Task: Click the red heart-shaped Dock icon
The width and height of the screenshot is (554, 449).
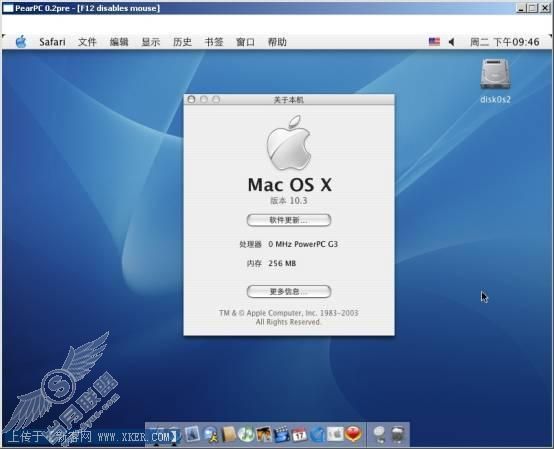Action: pos(353,435)
